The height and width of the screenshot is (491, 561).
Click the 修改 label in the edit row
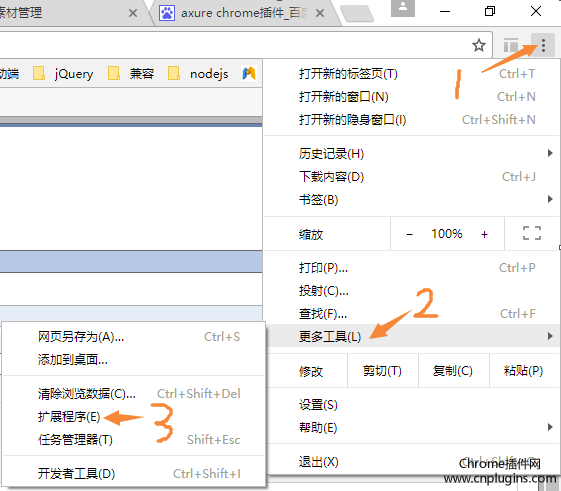click(311, 371)
